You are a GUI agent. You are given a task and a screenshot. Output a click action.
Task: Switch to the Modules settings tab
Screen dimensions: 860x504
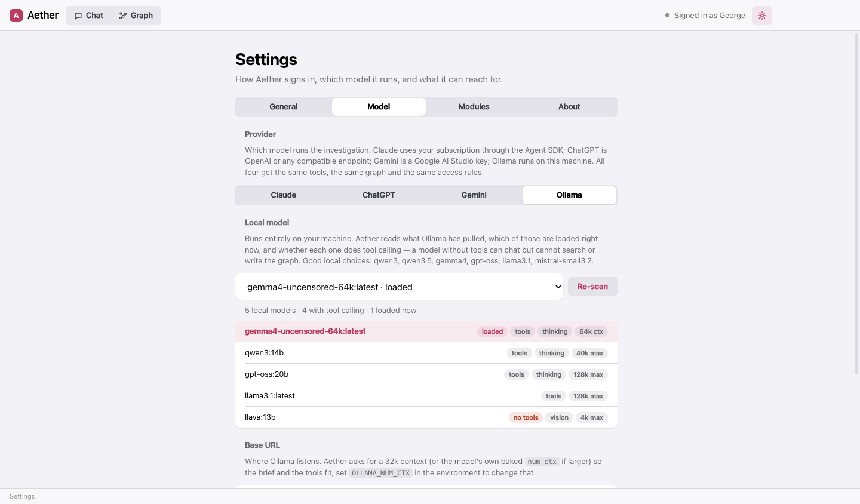(474, 107)
